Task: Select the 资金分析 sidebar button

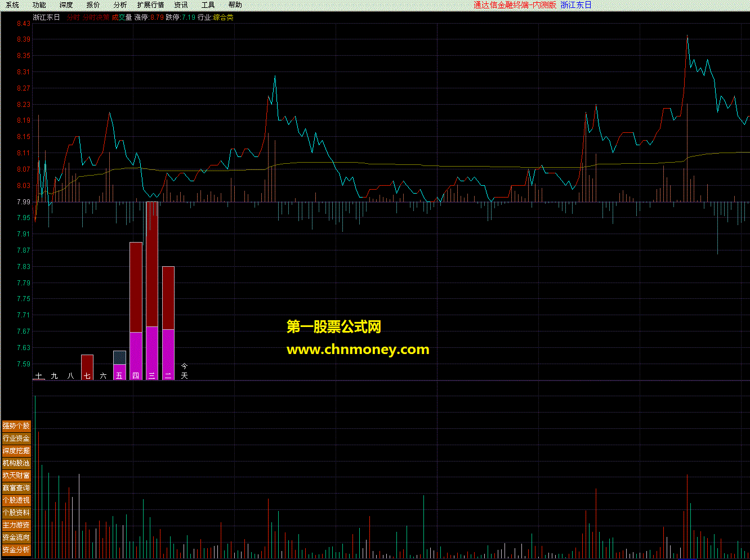Action: point(16,550)
